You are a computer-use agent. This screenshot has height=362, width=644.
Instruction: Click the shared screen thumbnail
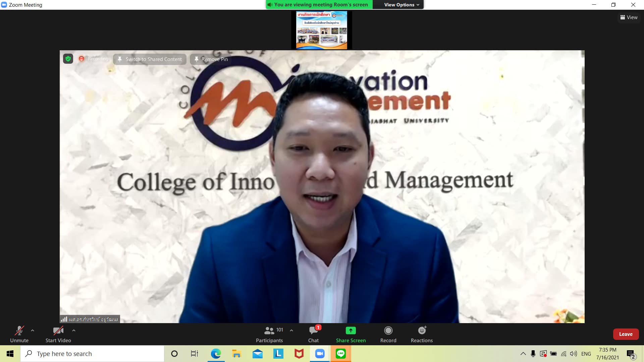coord(321,30)
